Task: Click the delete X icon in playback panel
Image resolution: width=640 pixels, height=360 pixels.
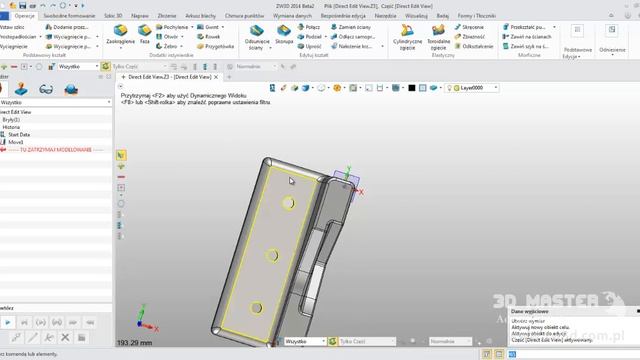Action: click(x=65, y=338)
